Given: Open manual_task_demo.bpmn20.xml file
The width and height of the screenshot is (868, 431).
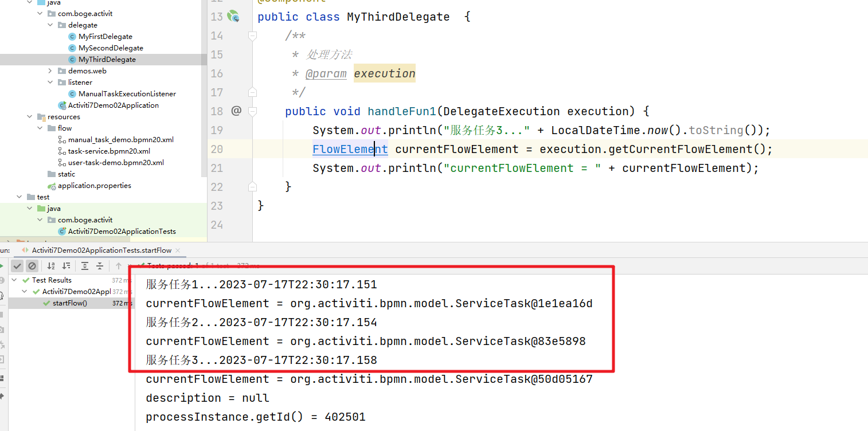Looking at the screenshot, I should coord(121,140).
